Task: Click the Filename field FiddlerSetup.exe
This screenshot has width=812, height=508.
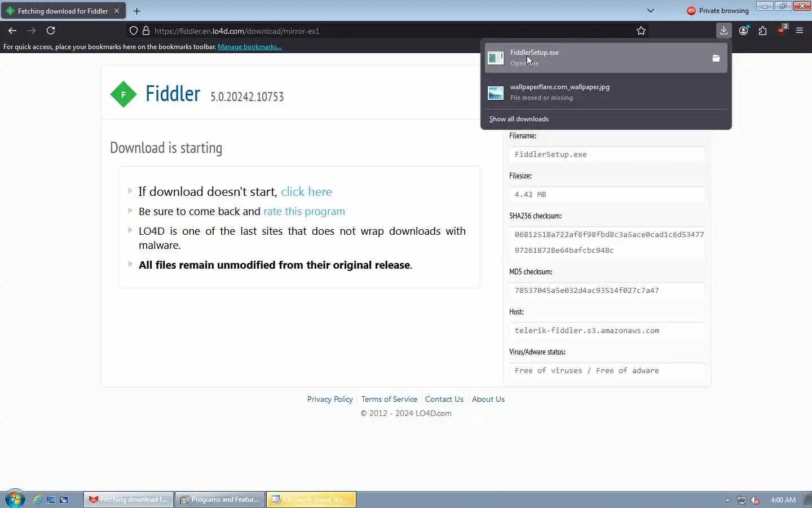Action: (607, 154)
